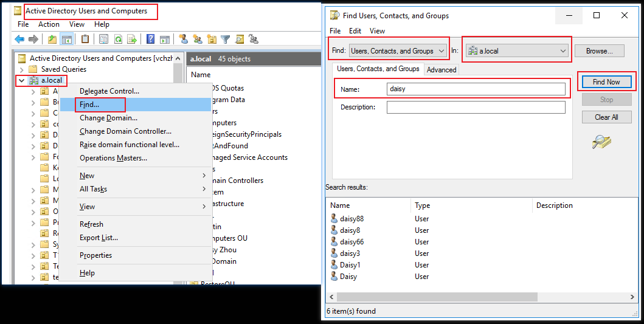Expand the Saved Queries node
Viewport: 644px width, 324px height.
click(x=22, y=69)
